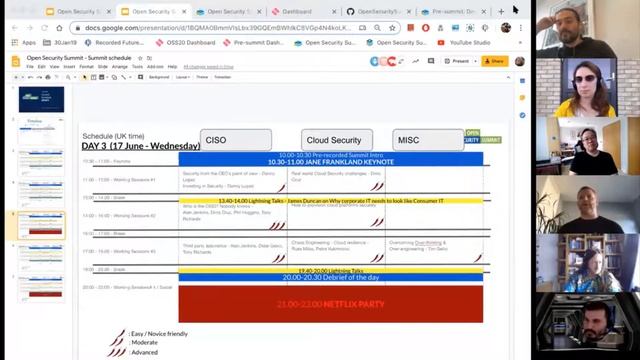Click the activity trend icon near Present
Image resolution: width=640 pixels, height=360 pixels.
pos(416,61)
